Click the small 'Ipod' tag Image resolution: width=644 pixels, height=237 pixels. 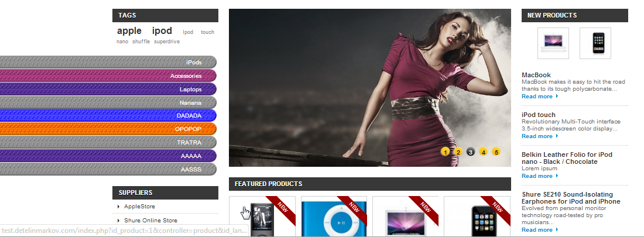pos(188,32)
